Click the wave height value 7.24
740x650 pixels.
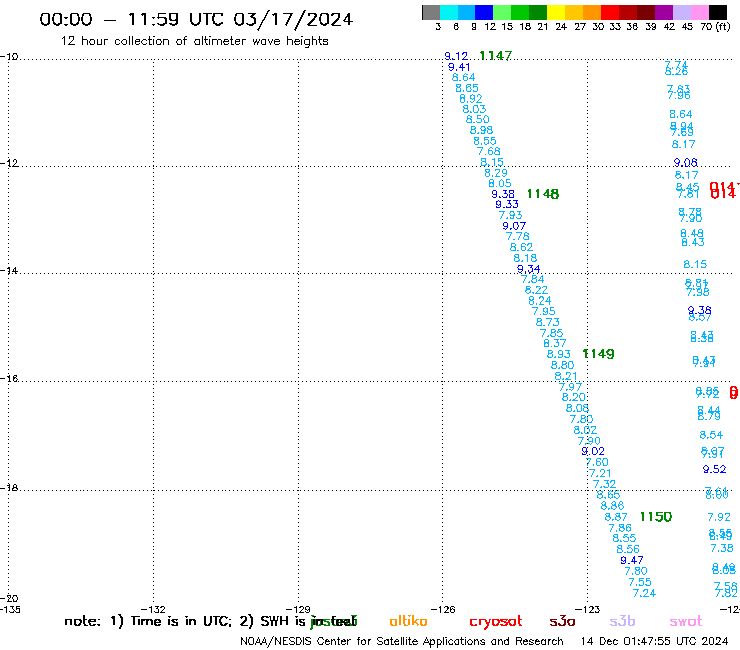[644, 593]
